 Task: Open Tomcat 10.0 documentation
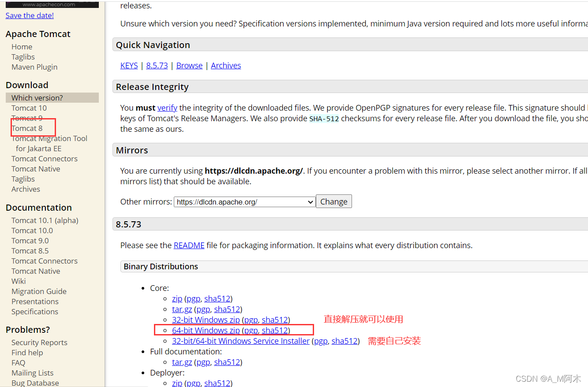(32, 231)
